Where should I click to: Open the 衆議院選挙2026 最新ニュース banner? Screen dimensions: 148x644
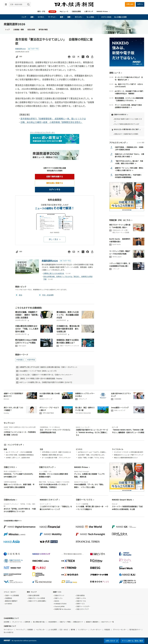[x=55, y=155]
